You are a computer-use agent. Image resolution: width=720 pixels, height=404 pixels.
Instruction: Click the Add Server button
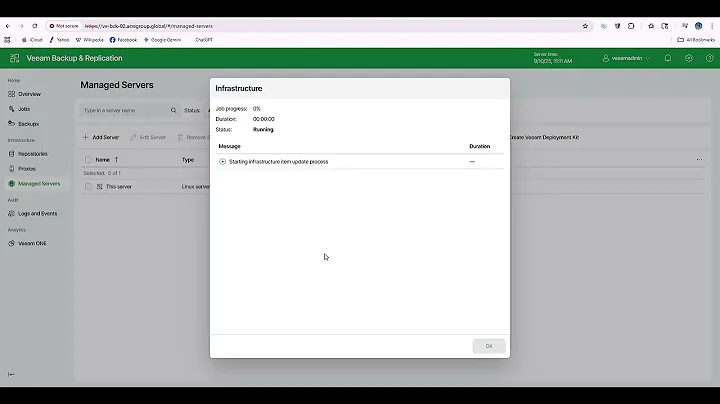[x=101, y=137]
